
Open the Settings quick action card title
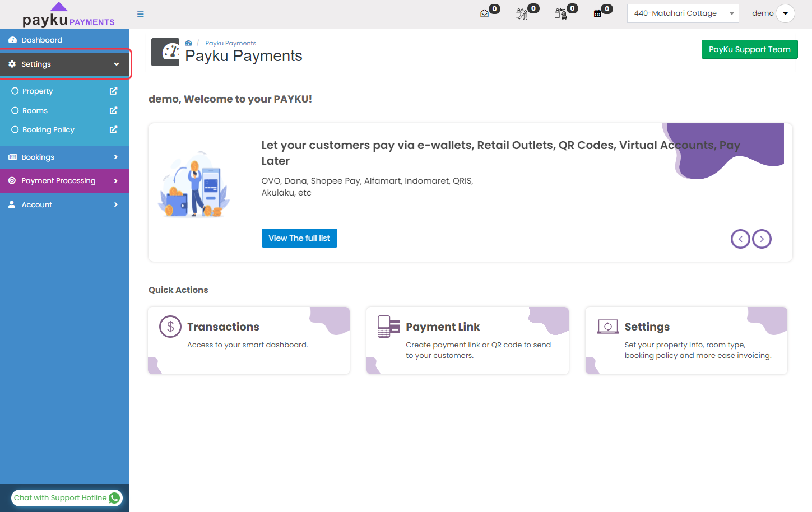[x=647, y=327]
